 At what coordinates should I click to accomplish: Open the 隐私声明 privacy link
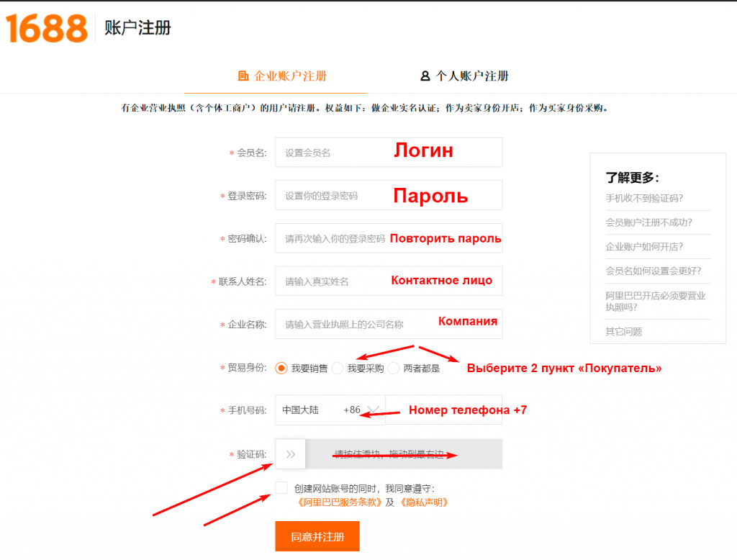pyautogui.click(x=425, y=502)
